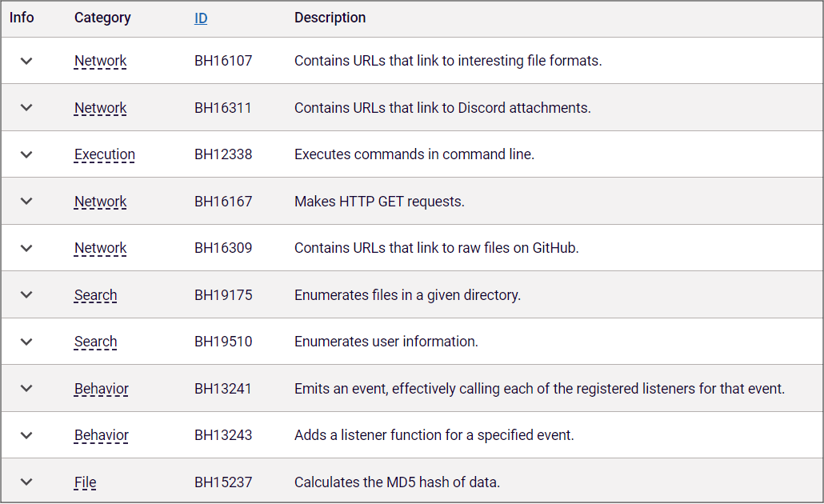The height and width of the screenshot is (504, 824).
Task: Expand the Behavior entry BH13241
Action: click(26, 388)
